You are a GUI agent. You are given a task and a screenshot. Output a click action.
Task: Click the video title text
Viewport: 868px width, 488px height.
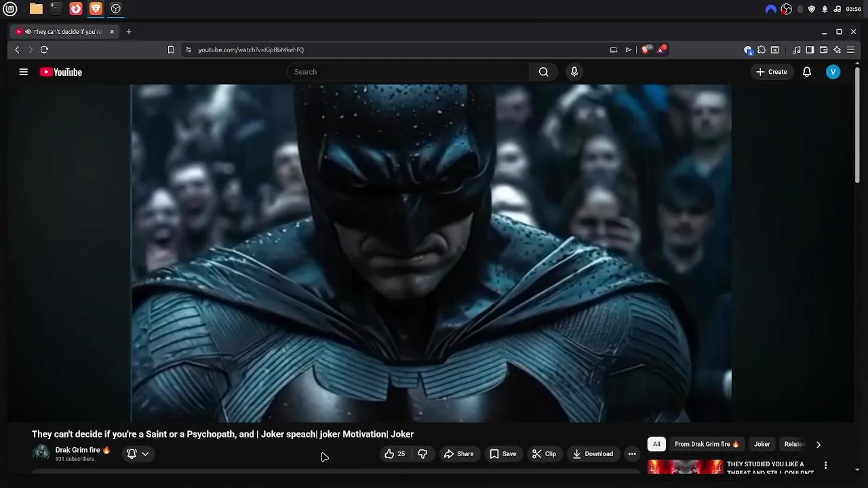coord(222,434)
